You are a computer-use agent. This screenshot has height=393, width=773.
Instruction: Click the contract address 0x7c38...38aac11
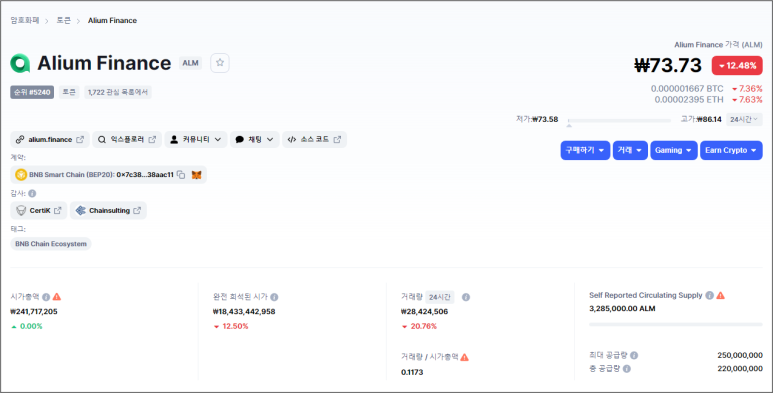(x=145, y=175)
